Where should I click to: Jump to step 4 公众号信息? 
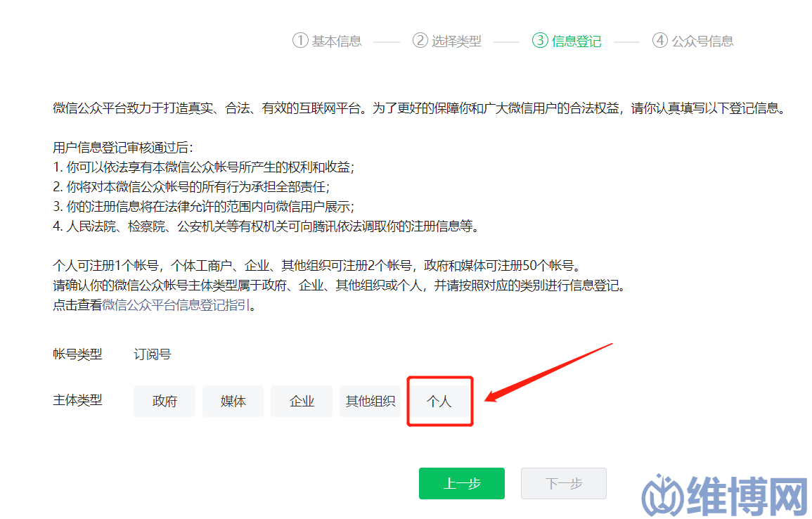(693, 40)
